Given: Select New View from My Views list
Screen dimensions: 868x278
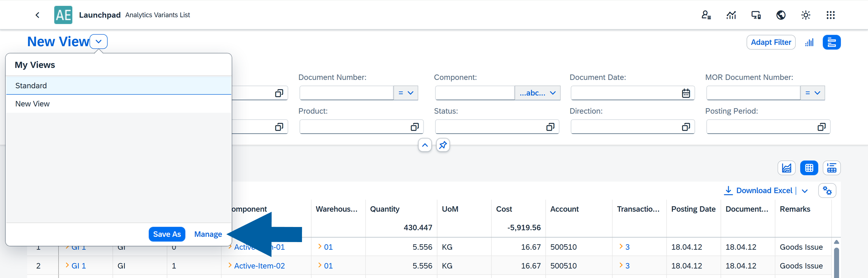Looking at the screenshot, I should [32, 104].
